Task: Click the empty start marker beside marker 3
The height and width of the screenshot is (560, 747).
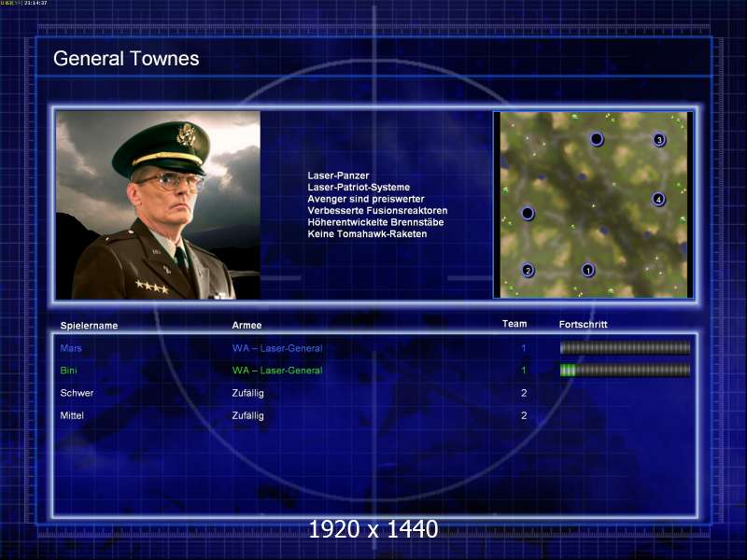Action: pyautogui.click(x=597, y=139)
